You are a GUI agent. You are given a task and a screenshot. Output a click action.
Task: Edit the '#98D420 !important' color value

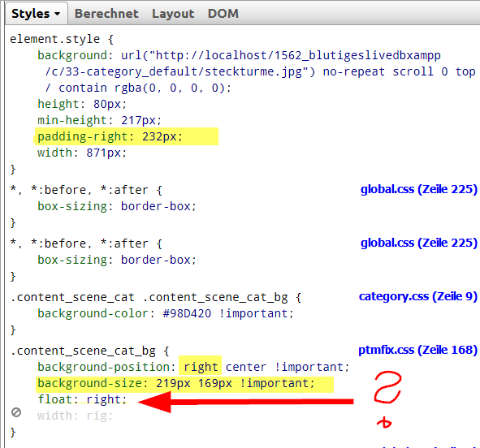pyautogui.click(x=225, y=313)
